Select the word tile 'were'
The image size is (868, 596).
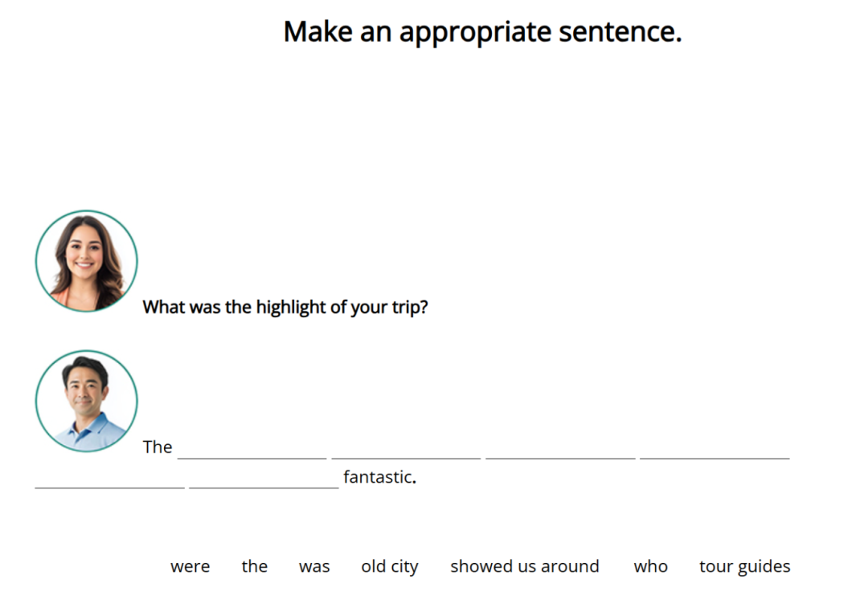click(190, 566)
